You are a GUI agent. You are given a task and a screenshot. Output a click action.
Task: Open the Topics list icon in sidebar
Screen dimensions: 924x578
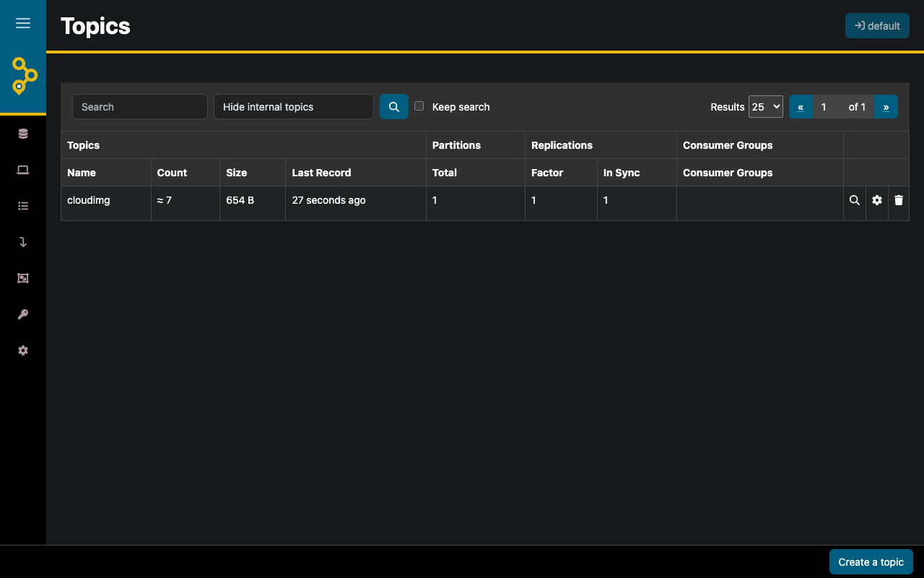[23, 206]
